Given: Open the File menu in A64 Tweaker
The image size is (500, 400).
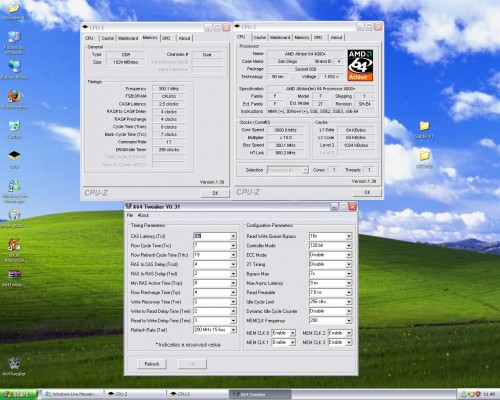Looking at the screenshot, I should [130, 215].
